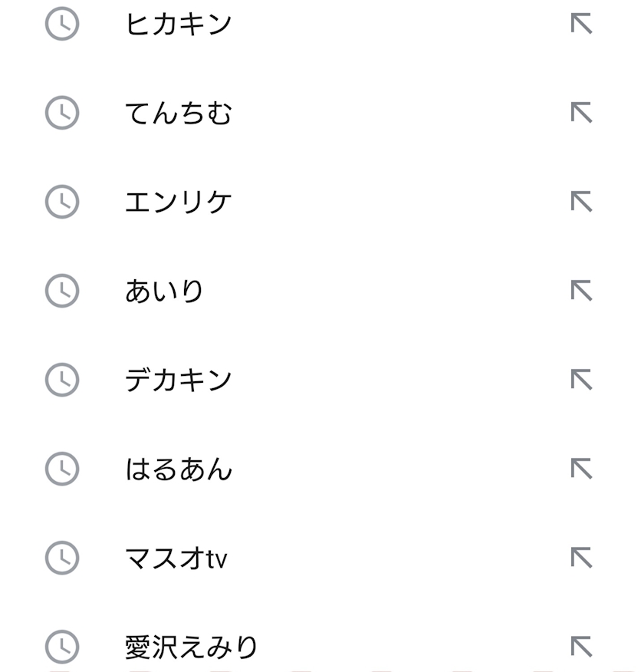
Task: Tap the insert arrow icon for はるあん
Action: pos(581,469)
